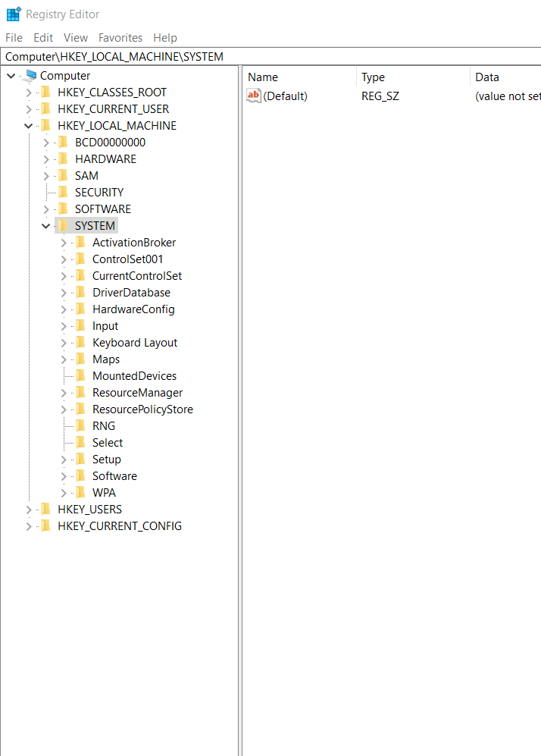The height and width of the screenshot is (756, 541).
Task: Select the (Default) value name
Action: [285, 96]
